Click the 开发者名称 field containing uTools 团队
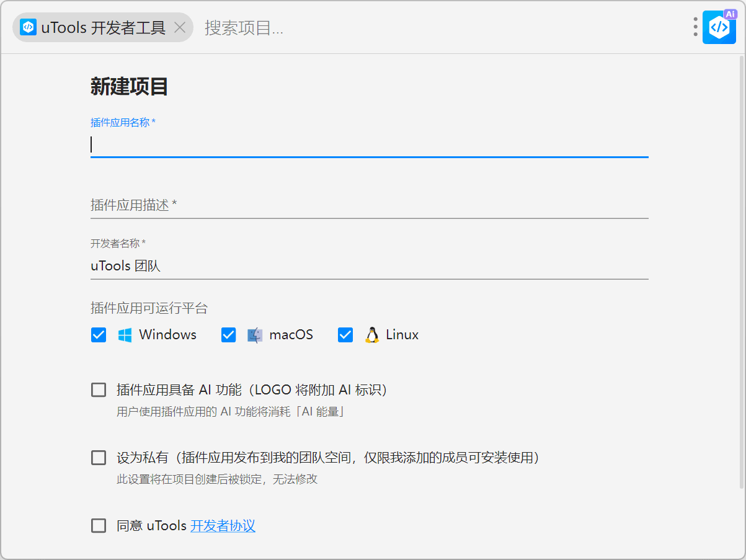 (x=369, y=266)
